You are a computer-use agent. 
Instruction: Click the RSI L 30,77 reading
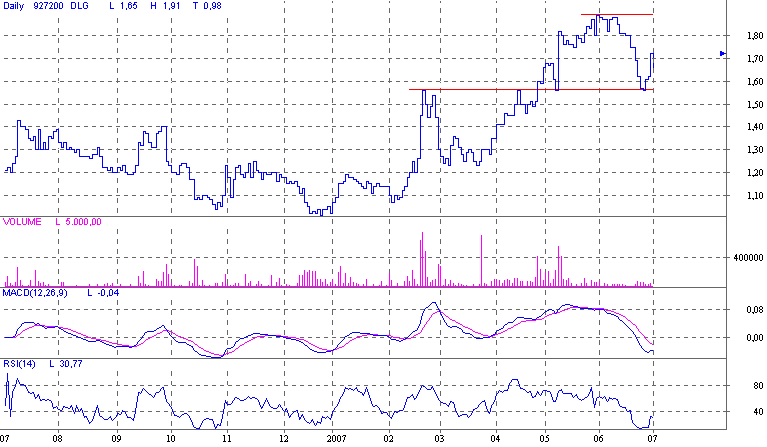65,365
